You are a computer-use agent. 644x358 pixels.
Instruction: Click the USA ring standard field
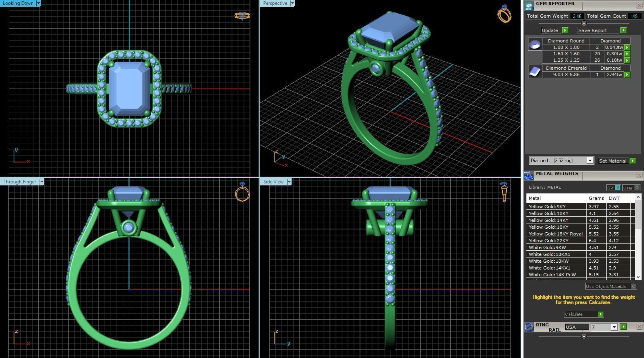[576, 327]
